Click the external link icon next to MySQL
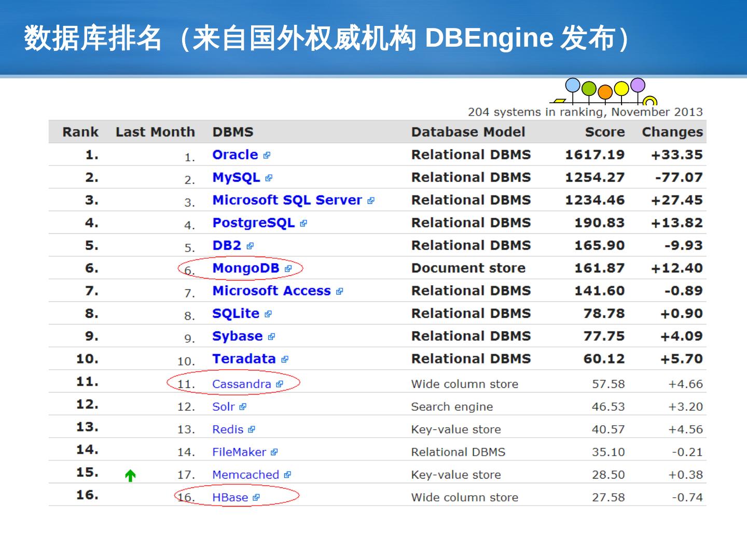 [x=269, y=178]
